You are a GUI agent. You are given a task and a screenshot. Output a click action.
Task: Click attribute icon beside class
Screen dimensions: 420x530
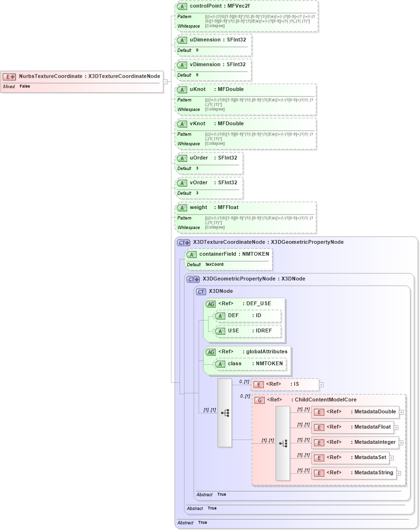click(220, 364)
